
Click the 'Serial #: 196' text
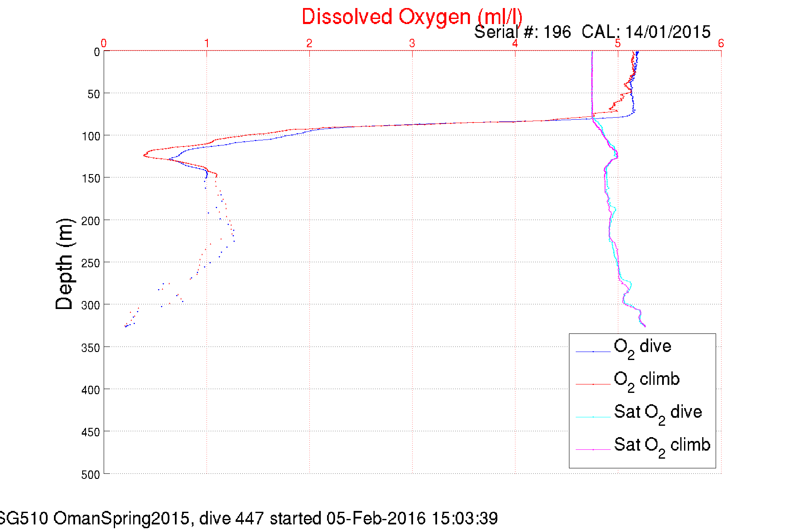(x=523, y=32)
